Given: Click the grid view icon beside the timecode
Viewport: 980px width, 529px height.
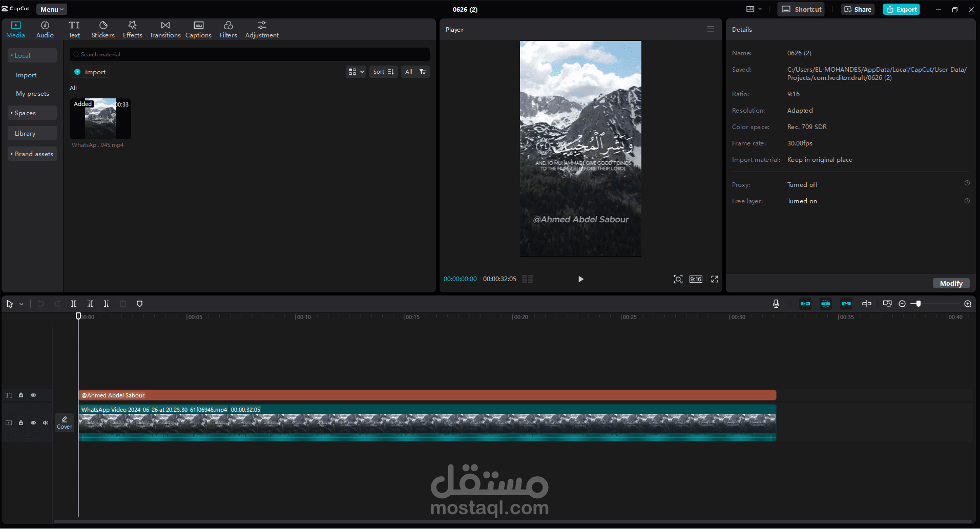Looking at the screenshot, I should (x=528, y=279).
